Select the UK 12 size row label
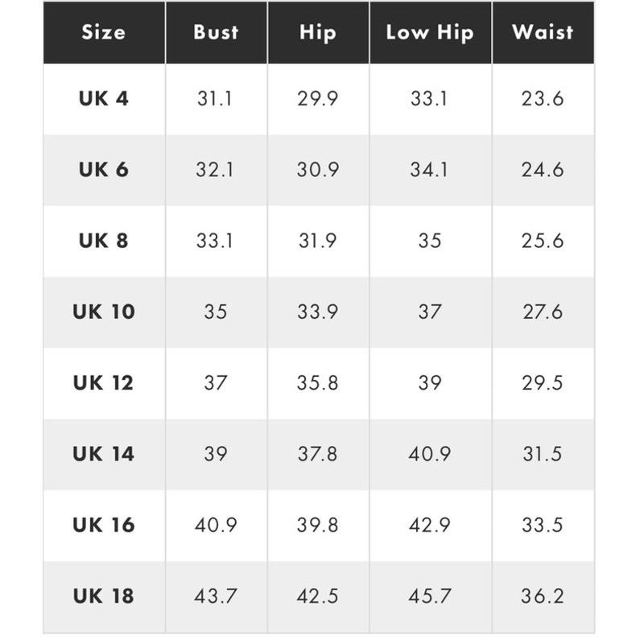Viewport: 644px width, 644px height. (x=104, y=383)
